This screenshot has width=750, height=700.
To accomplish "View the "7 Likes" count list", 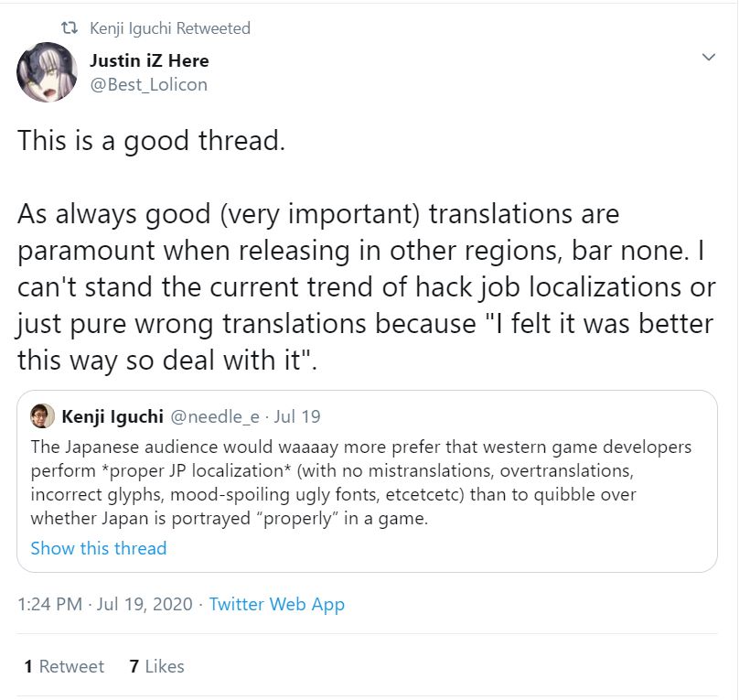I will tap(156, 666).
